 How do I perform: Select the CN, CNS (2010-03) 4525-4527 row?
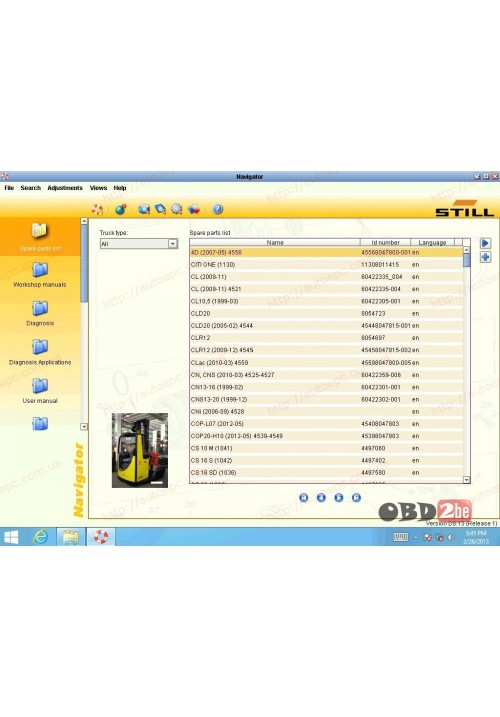326,375
